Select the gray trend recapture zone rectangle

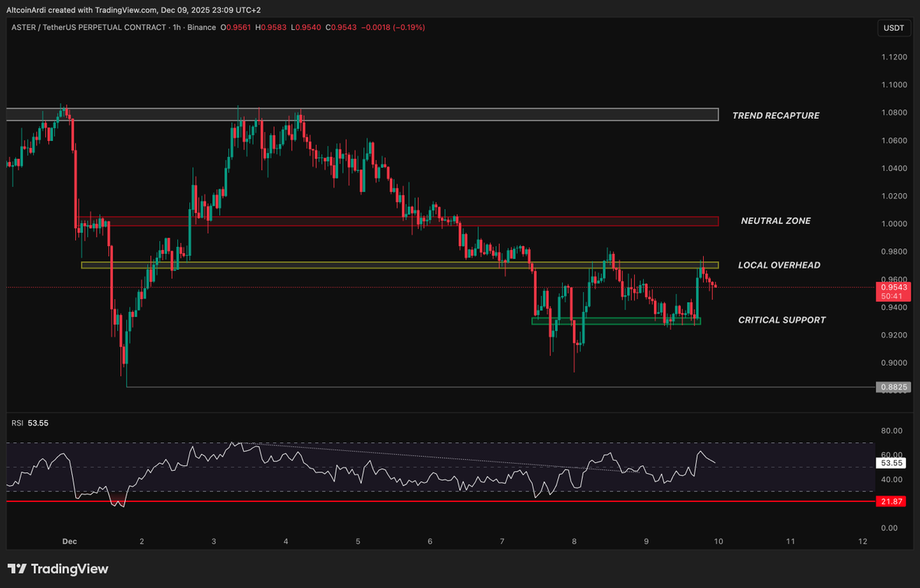(362, 115)
